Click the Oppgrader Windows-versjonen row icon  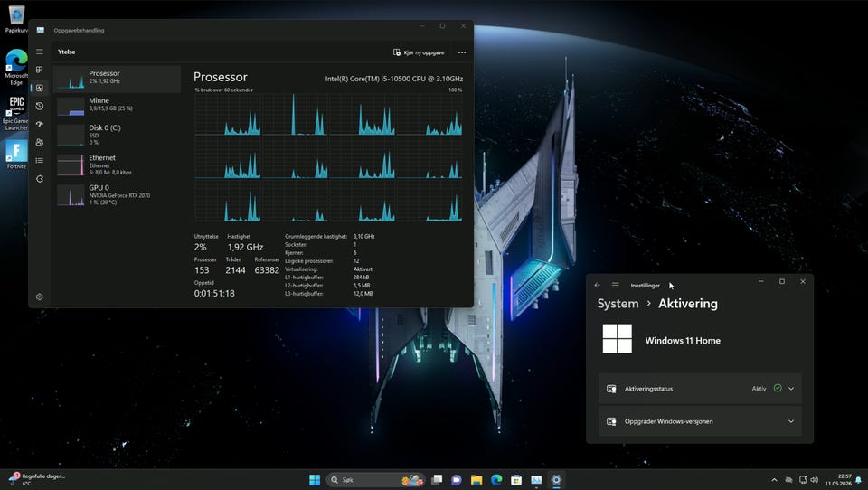pyautogui.click(x=611, y=421)
